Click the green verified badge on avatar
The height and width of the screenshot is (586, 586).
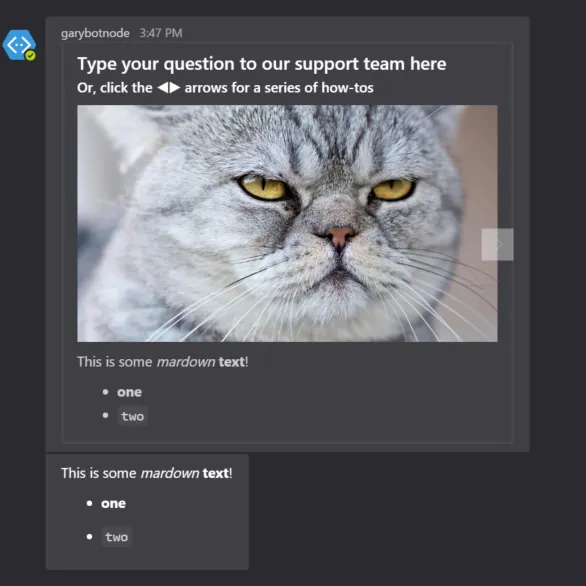pos(30,56)
